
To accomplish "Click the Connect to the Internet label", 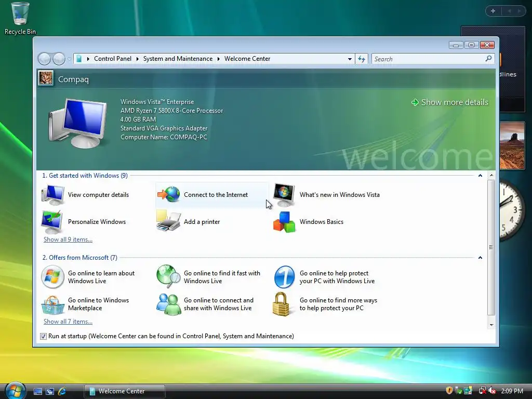I will [216, 195].
